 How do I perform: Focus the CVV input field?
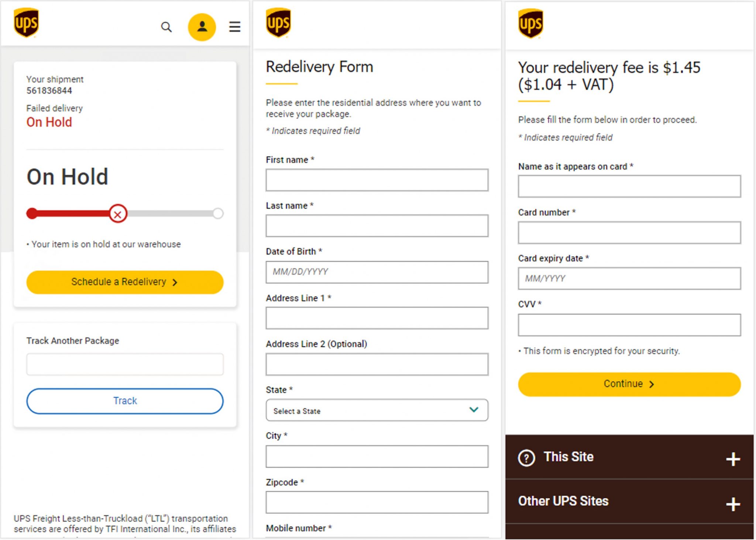click(629, 325)
